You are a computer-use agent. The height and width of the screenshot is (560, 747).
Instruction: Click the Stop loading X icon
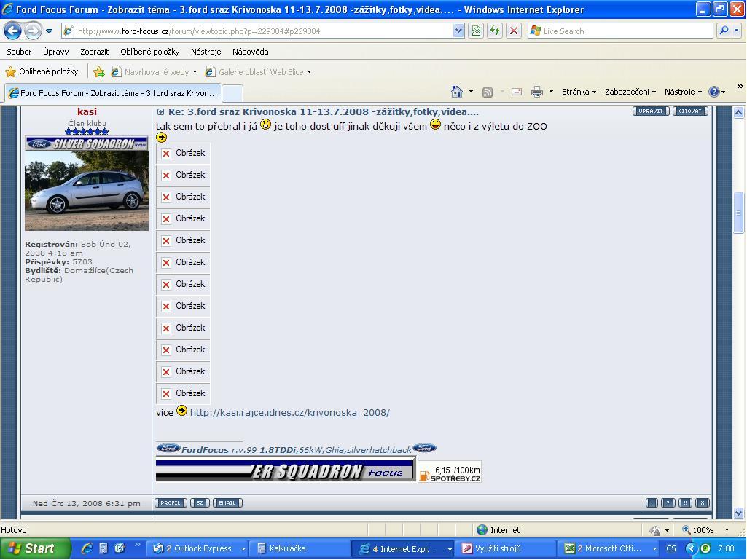pos(514,31)
